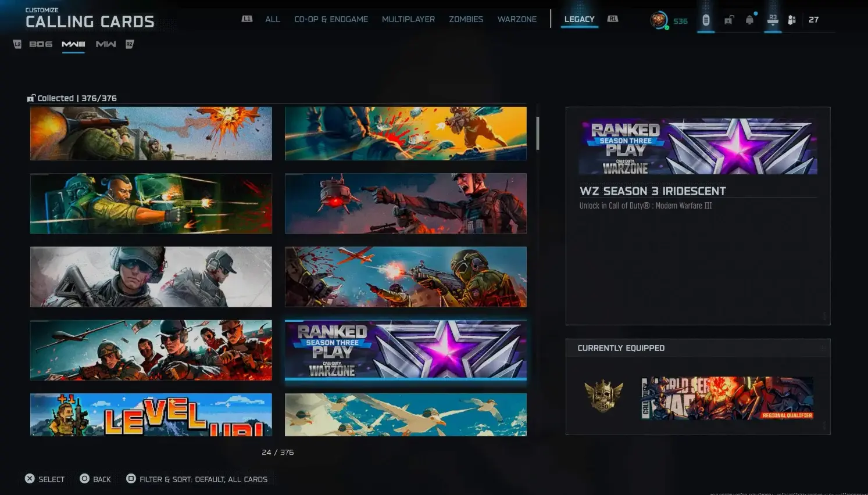Click the R1 bumper icon after Legacy
The height and width of the screenshot is (495, 868).
point(613,19)
